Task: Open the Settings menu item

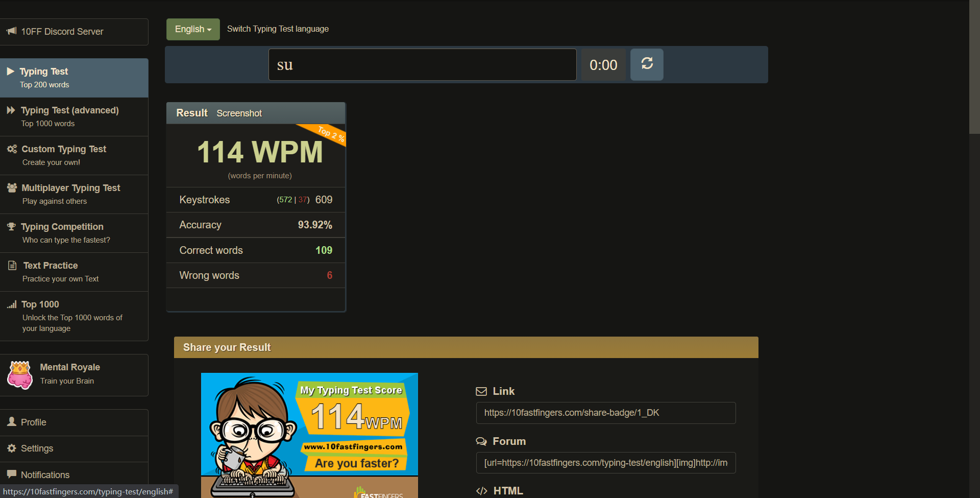Action: tap(37, 448)
